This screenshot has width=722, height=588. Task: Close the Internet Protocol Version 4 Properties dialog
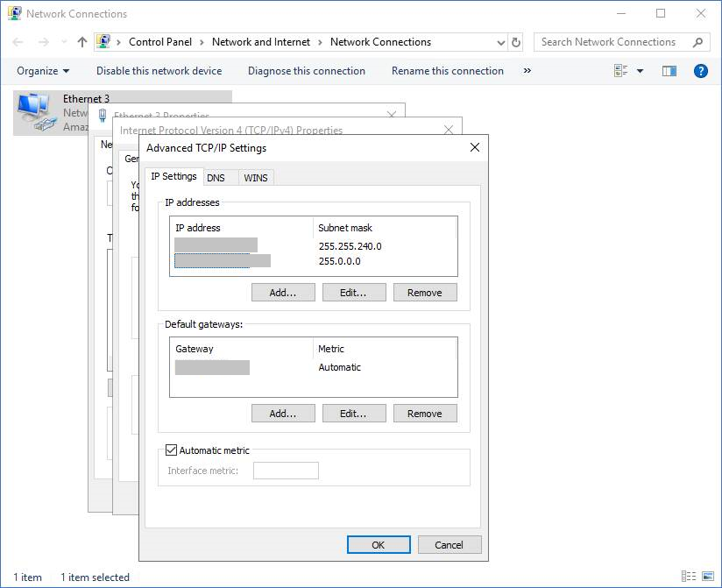click(449, 130)
